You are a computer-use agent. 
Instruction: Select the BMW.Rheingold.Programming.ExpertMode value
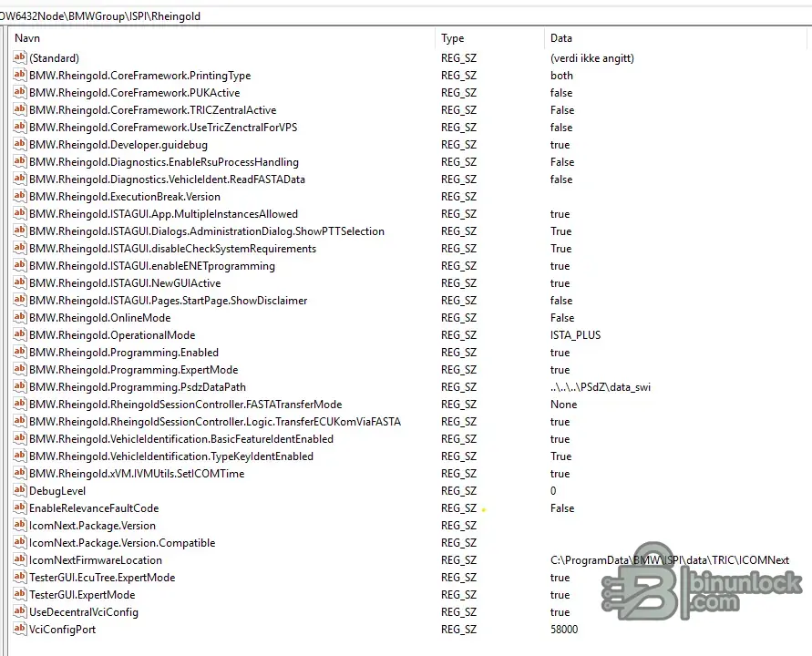point(133,370)
